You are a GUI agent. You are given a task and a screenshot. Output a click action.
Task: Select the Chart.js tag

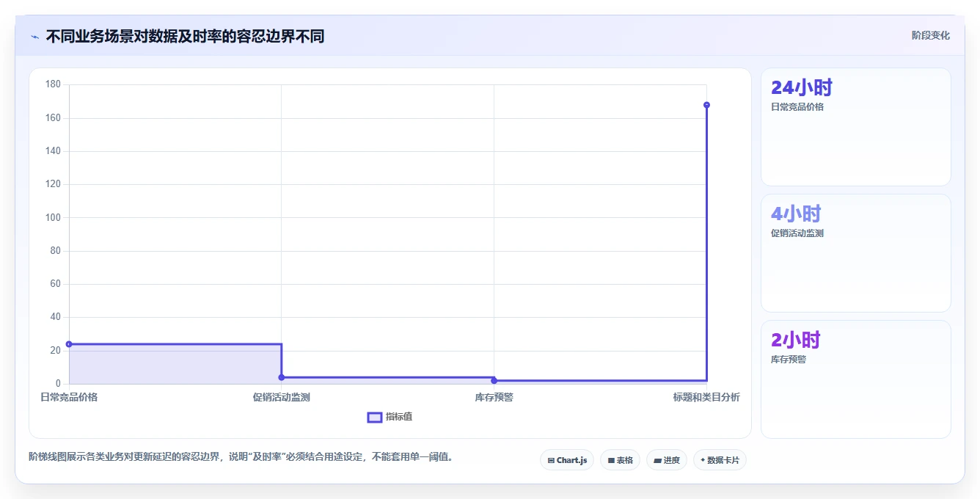tap(567, 460)
